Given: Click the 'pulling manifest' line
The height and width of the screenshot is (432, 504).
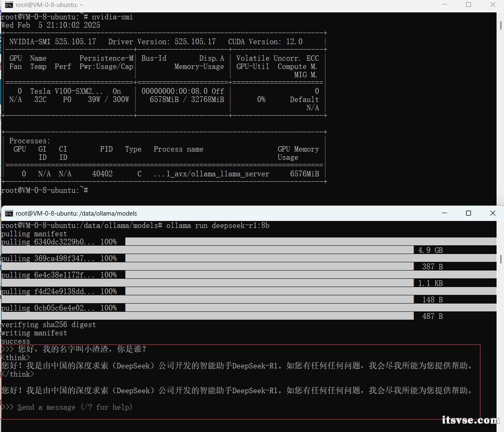Looking at the screenshot, I should 34,234.
